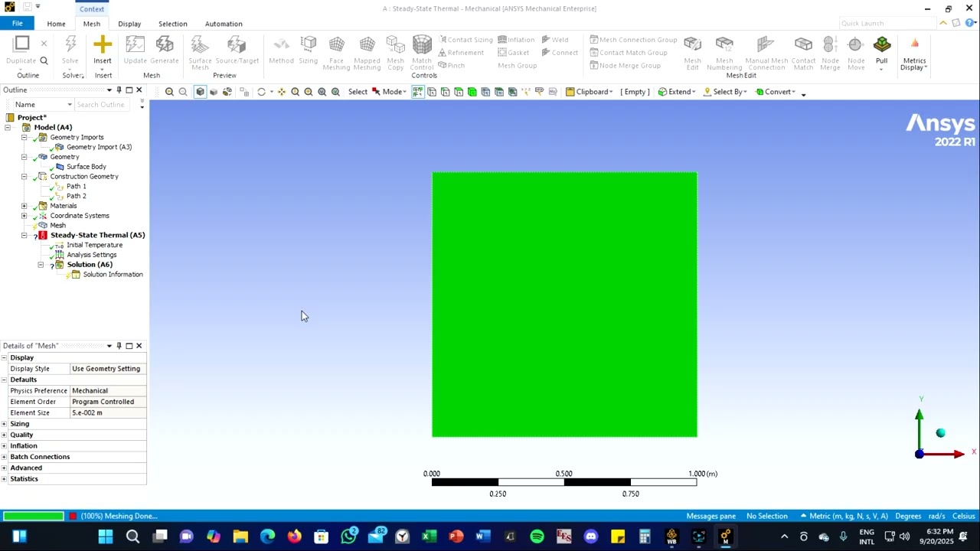Click the ISO view ball on triad
980x551 pixels.
point(940,433)
